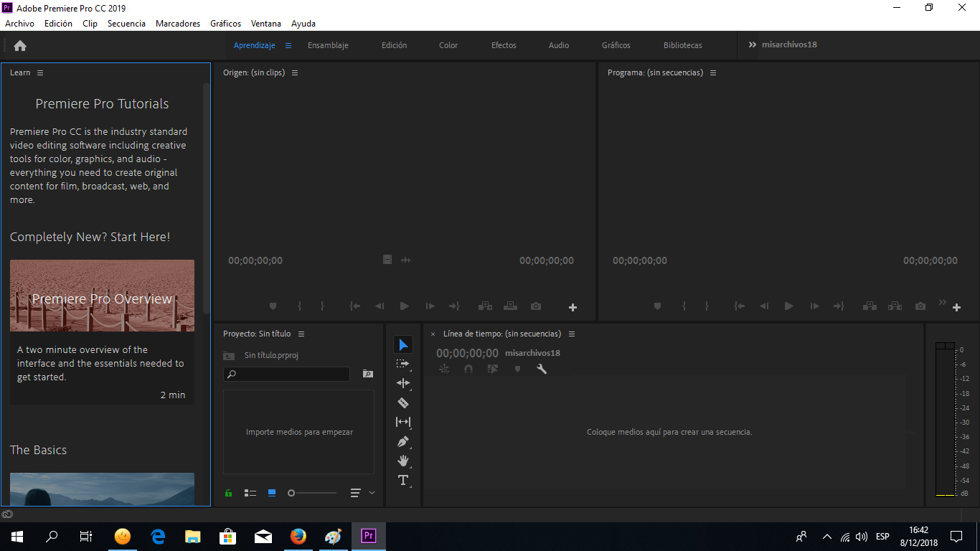
Task: Select the Hand tool
Action: tap(403, 461)
